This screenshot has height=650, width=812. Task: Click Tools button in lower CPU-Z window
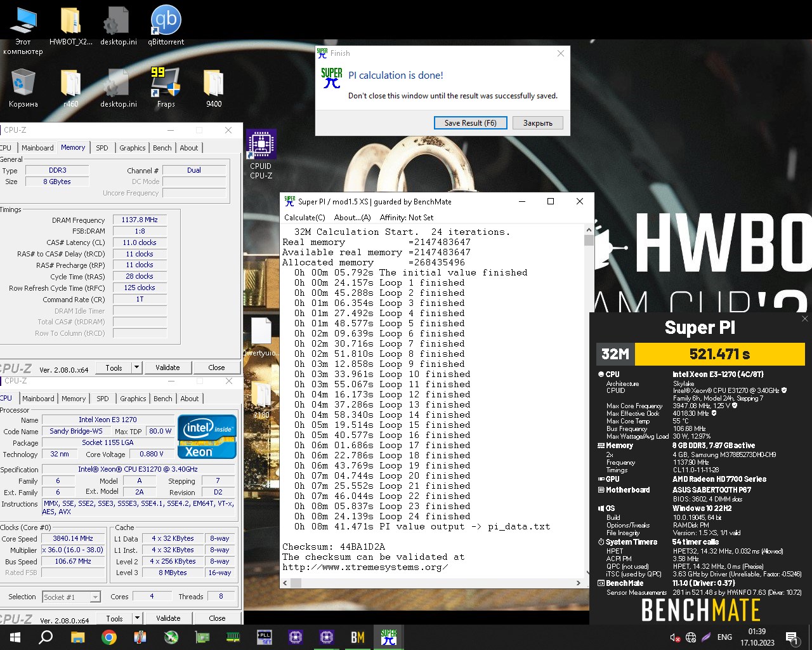click(115, 618)
